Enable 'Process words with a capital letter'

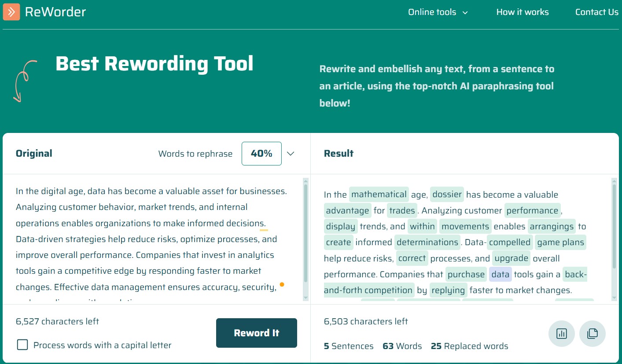pyautogui.click(x=22, y=345)
